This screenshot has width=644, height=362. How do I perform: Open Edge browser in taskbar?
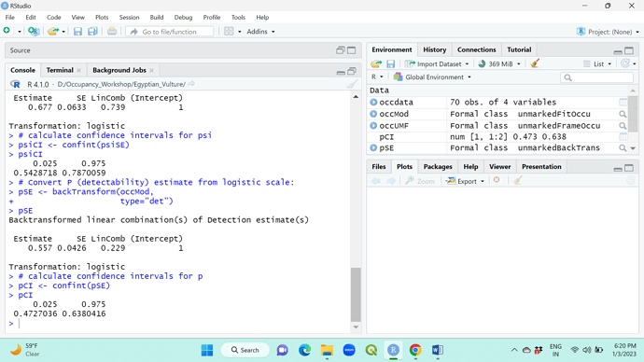tap(305, 350)
